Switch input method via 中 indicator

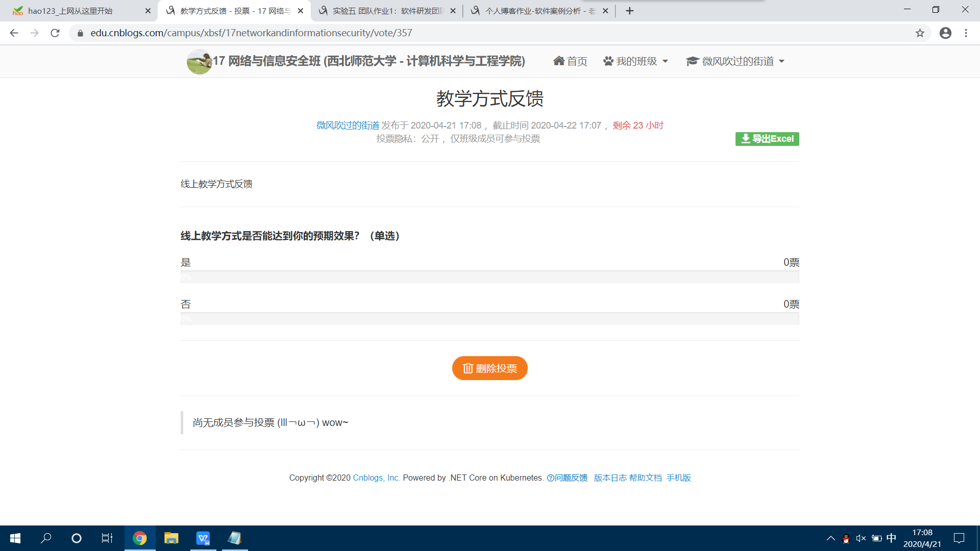(891, 538)
